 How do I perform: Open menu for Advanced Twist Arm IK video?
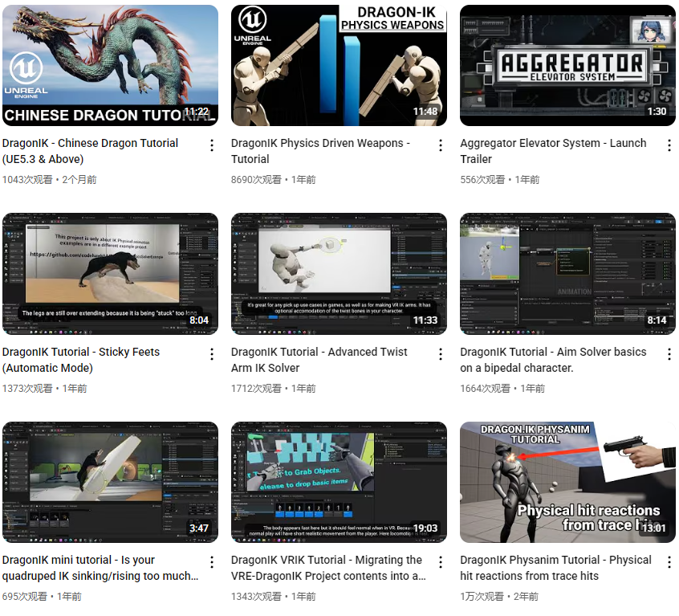point(441,354)
